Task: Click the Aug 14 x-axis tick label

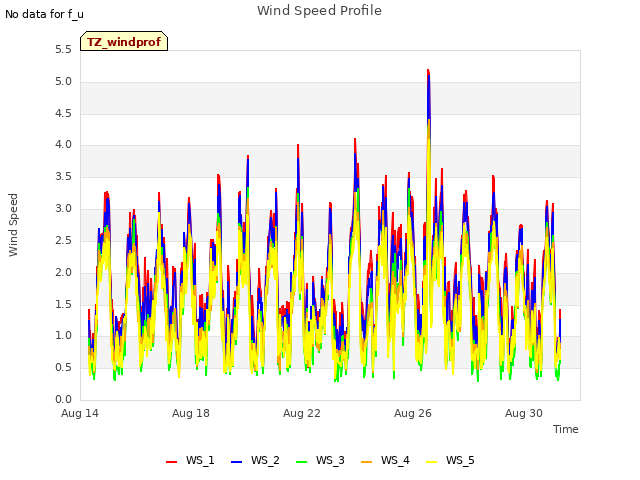Action: [x=80, y=413]
